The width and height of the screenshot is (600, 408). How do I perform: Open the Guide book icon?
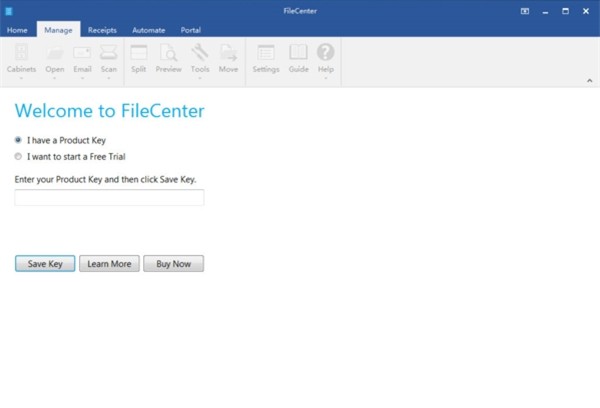(x=298, y=52)
